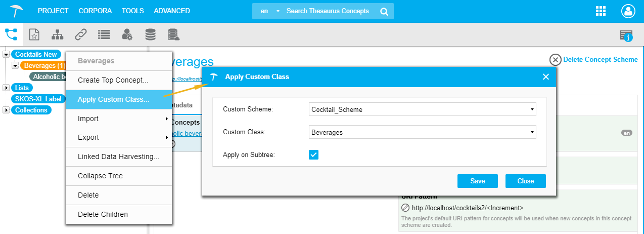Click the user settings gear icon
Screen dimensions: 644x234
click(127, 34)
